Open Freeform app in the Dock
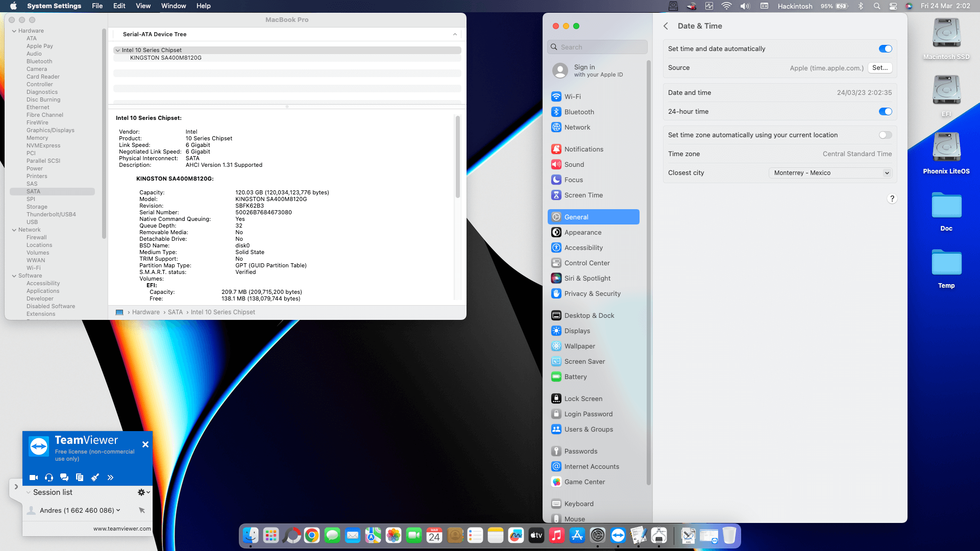This screenshot has height=551, width=980. (516, 535)
